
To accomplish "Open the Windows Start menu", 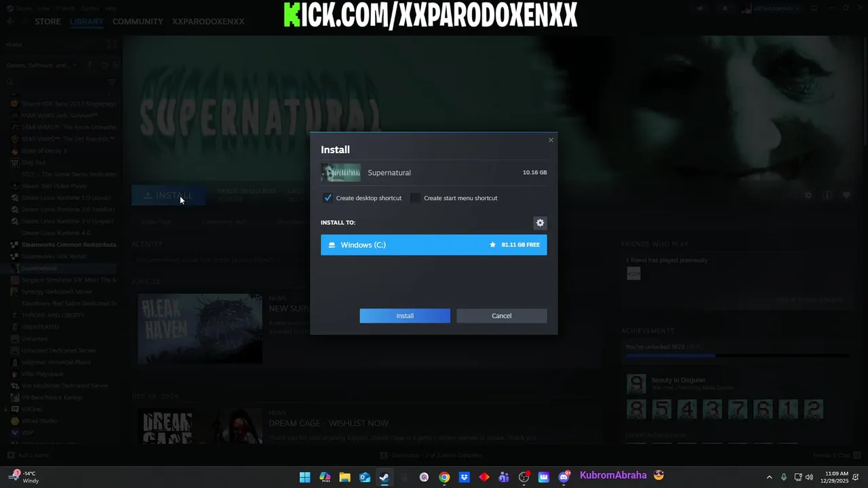I will coord(305,477).
